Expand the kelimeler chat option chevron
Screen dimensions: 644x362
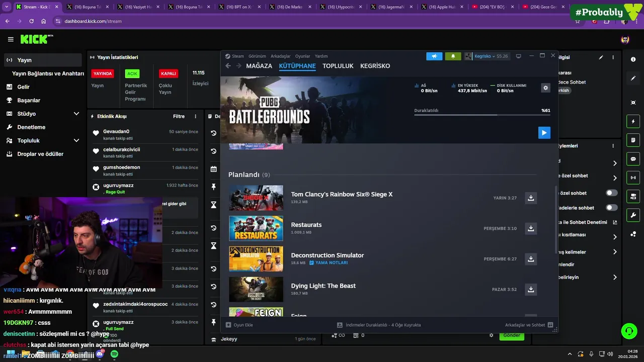[614, 252]
